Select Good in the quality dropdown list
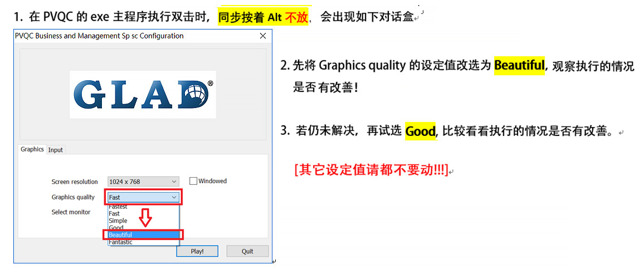This screenshot has height=274, width=644. click(x=116, y=228)
